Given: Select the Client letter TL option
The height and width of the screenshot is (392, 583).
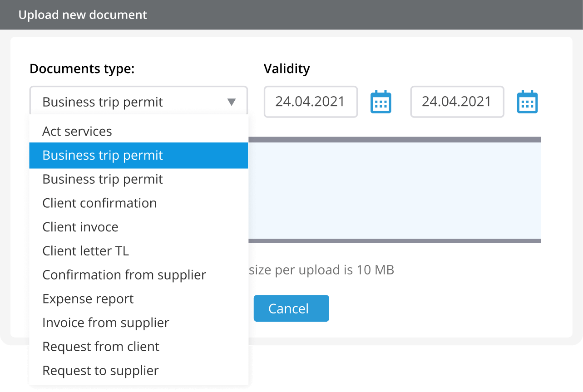Looking at the screenshot, I should (x=86, y=251).
